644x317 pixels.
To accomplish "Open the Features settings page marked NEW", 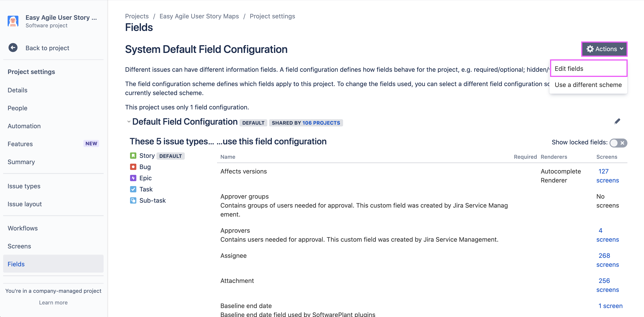I will click(20, 144).
